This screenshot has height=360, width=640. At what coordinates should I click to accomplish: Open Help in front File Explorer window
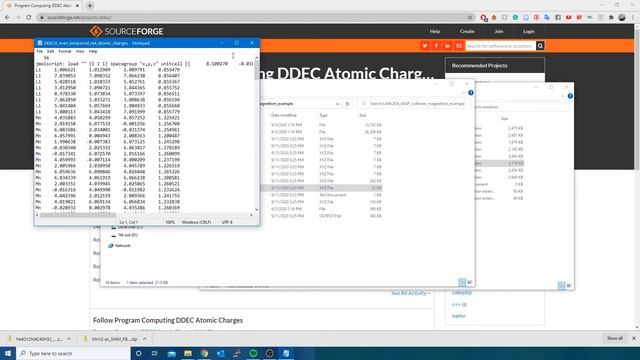pos(471,93)
